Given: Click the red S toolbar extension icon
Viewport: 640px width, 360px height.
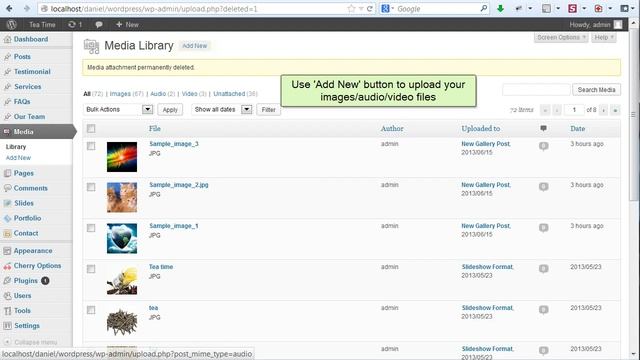Looking at the screenshot, I should (x=573, y=8).
